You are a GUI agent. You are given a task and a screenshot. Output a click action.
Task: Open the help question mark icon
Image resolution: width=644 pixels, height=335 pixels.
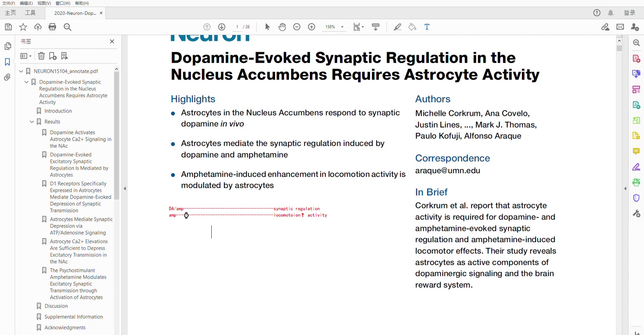[597, 13]
